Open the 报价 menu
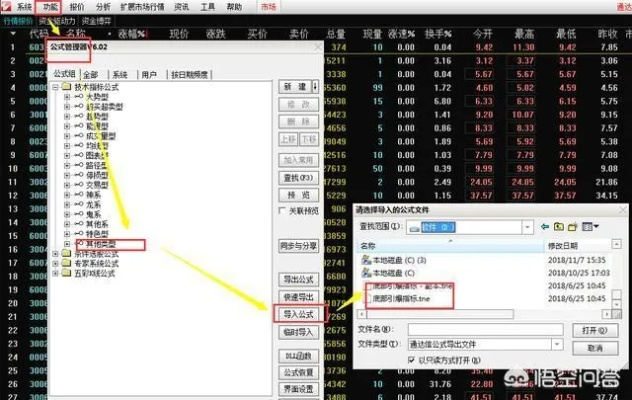 click(x=77, y=7)
